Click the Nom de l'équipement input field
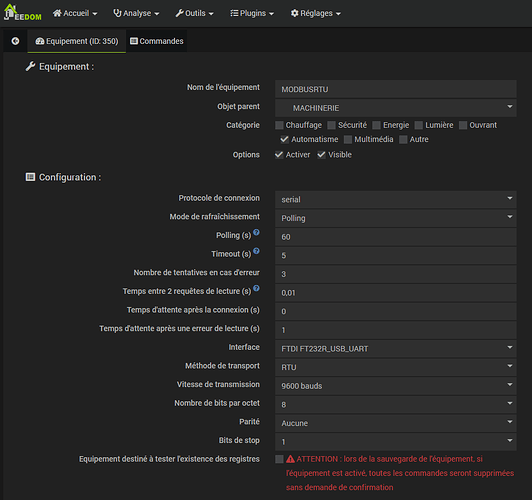532x500 pixels. [x=396, y=89]
